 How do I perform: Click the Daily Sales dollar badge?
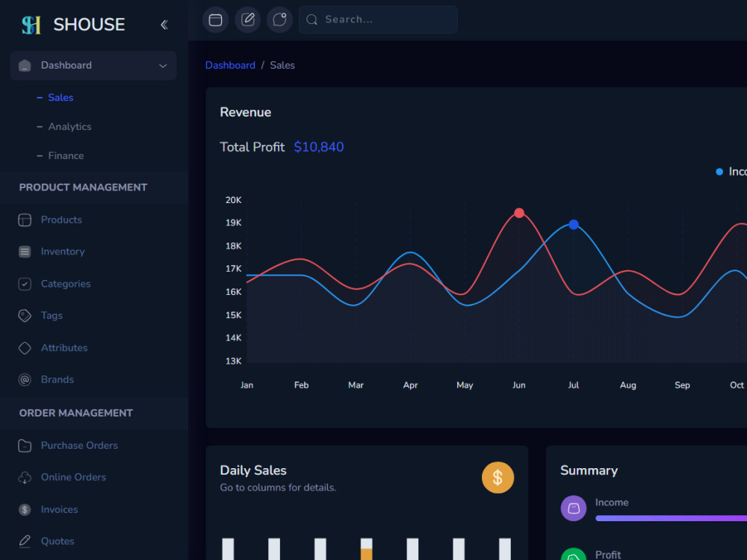click(498, 478)
